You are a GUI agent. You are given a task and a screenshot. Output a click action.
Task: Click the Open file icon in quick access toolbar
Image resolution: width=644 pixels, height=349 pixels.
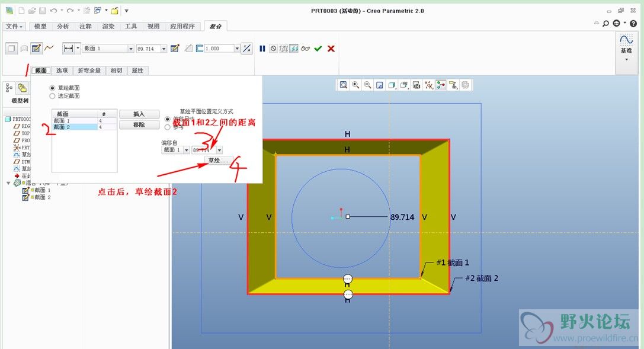tap(31, 11)
